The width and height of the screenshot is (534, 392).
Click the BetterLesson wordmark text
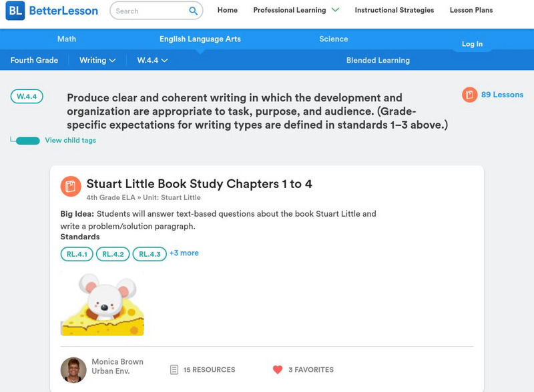point(63,11)
